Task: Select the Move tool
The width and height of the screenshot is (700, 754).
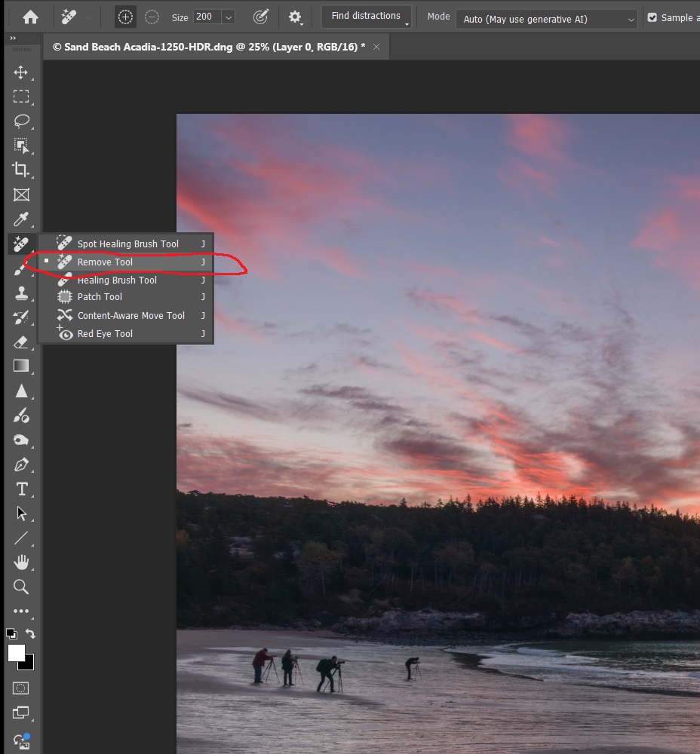Action: (x=21, y=72)
